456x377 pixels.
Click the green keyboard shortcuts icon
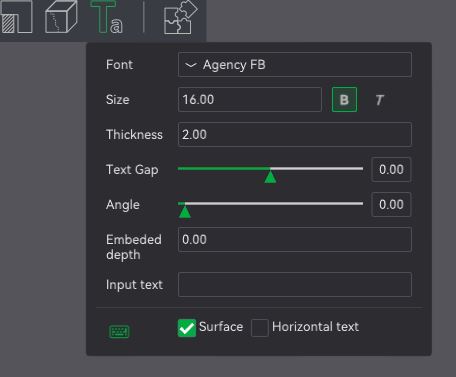tap(119, 331)
